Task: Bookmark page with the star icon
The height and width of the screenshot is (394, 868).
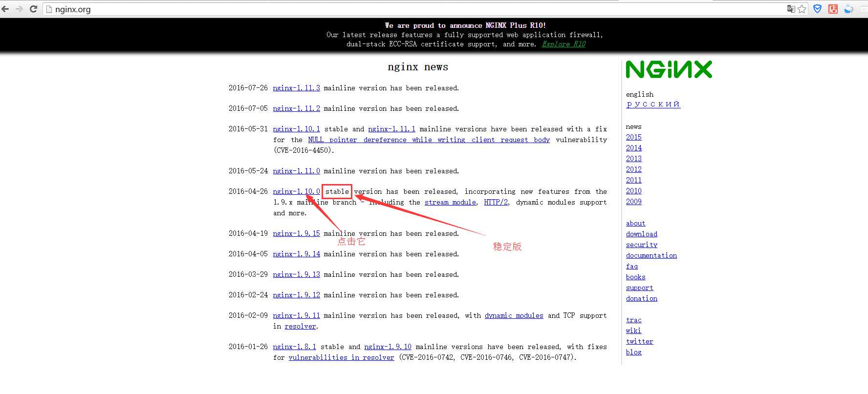Action: [802, 9]
